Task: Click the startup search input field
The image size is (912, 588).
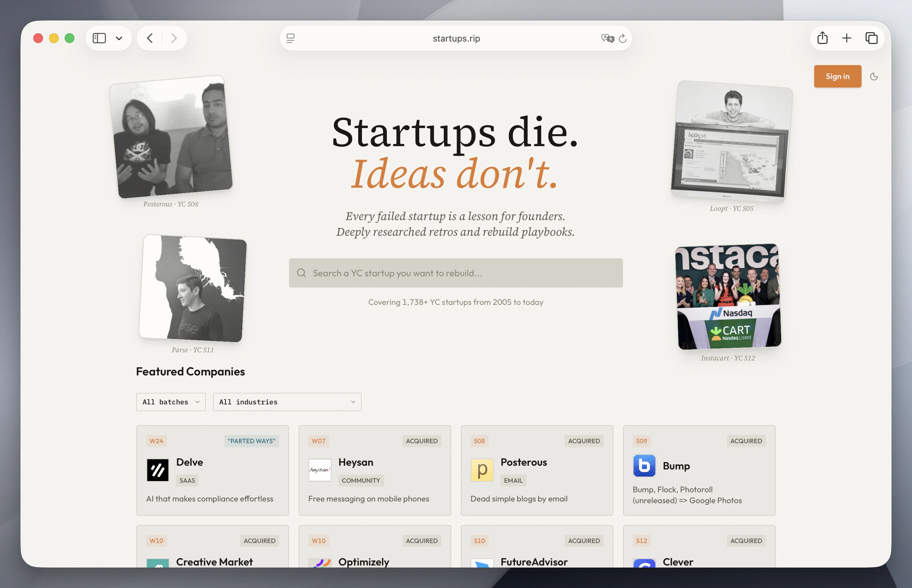Action: pos(455,273)
